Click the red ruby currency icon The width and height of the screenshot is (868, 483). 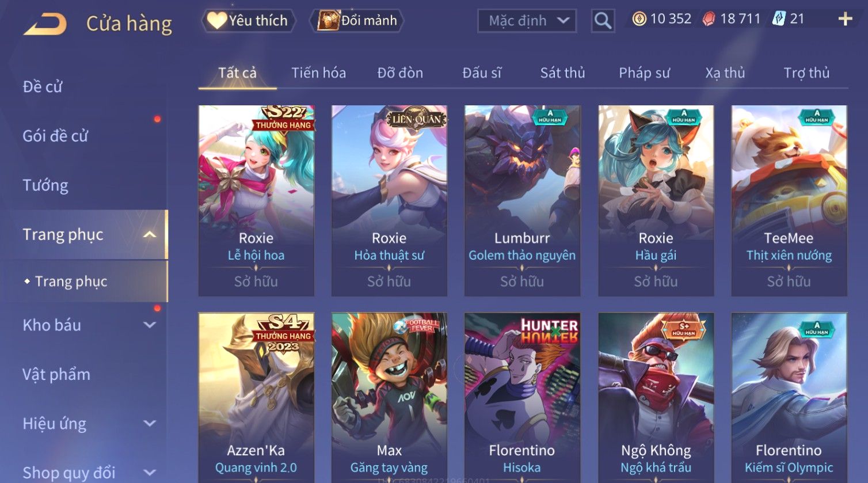pyautogui.click(x=708, y=20)
